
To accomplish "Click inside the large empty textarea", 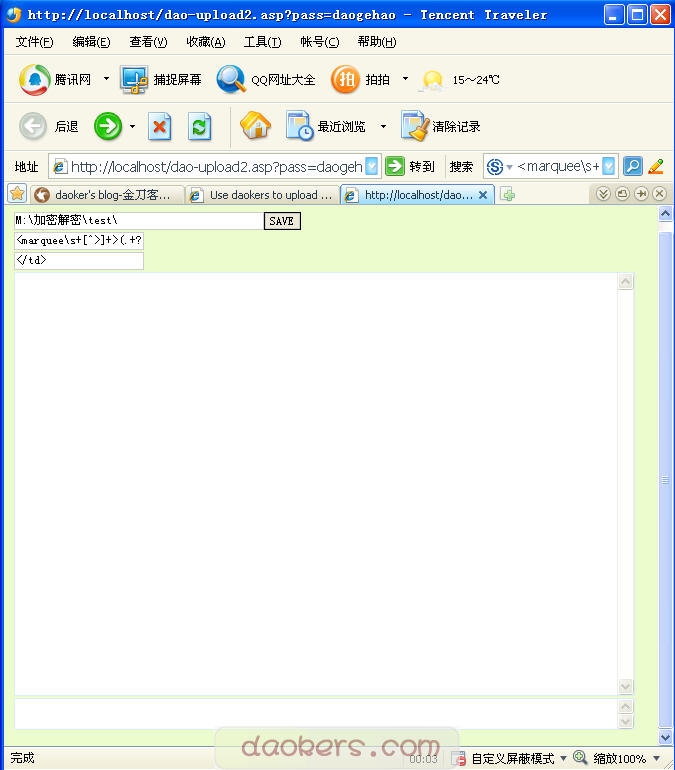I will tap(316, 484).
